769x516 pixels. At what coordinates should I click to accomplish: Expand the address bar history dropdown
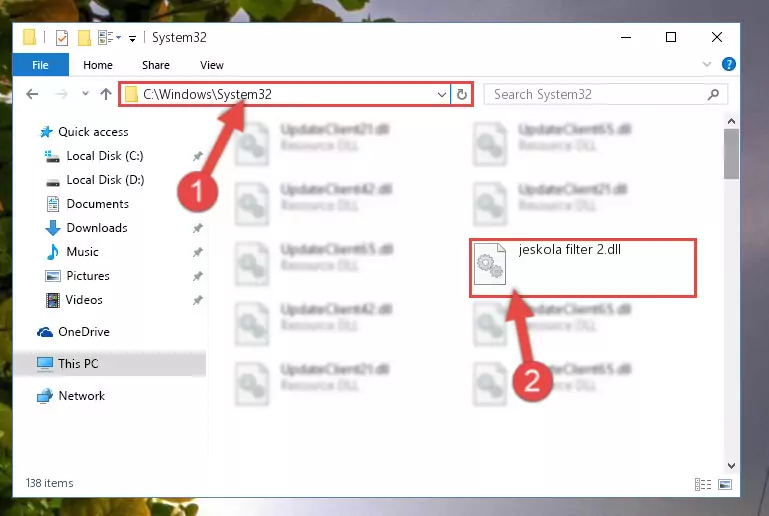tap(441, 94)
